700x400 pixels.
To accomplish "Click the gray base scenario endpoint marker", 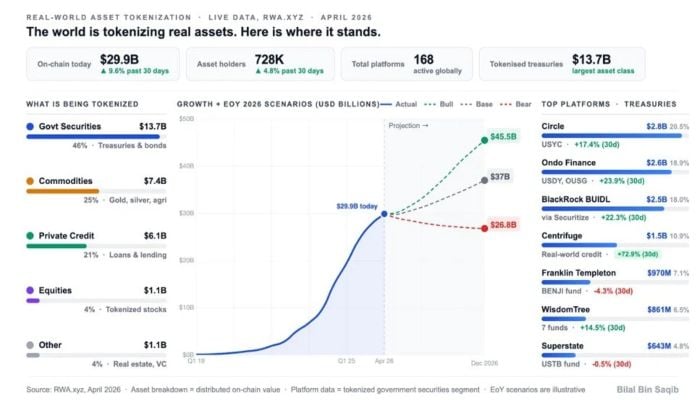I will 484,179.
